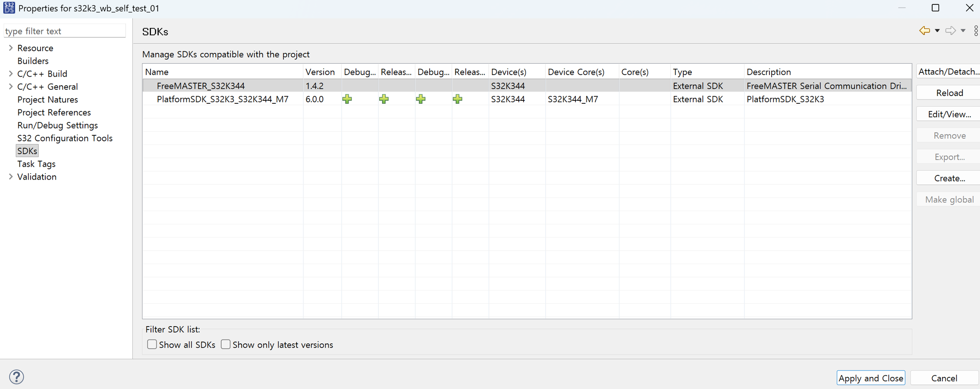
Task: Click the last green plus icon in PlatformSDK row
Action: coord(458,99)
